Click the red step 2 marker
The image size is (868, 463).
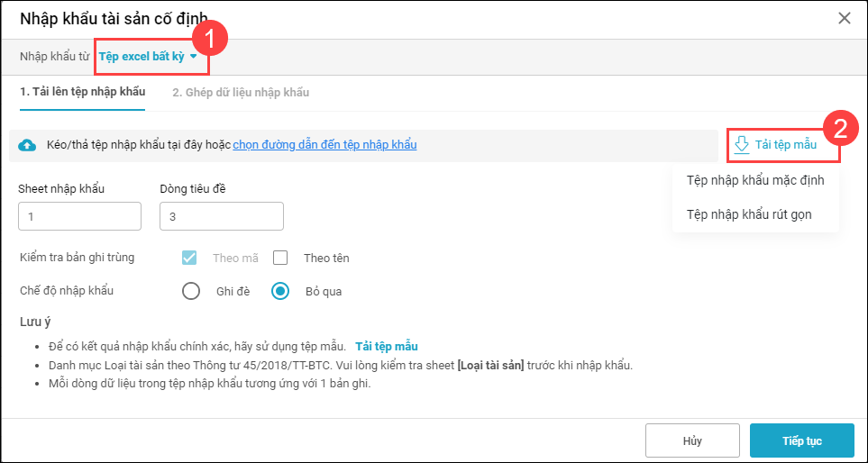point(840,127)
